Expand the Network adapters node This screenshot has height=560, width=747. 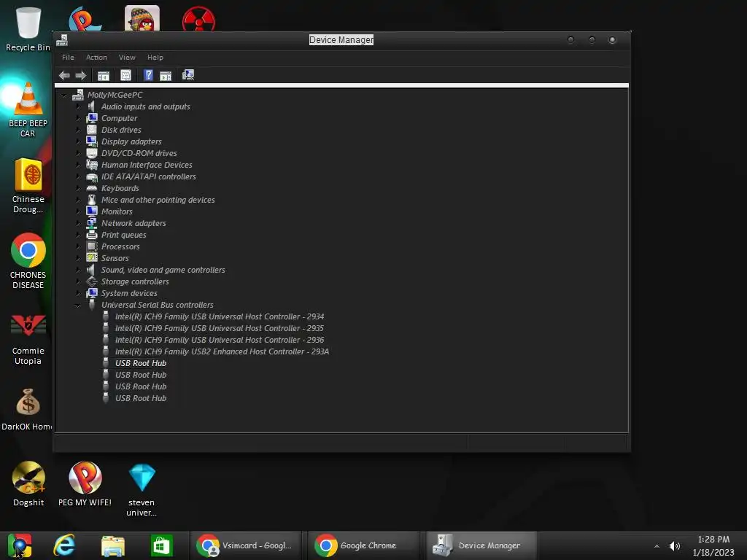tap(78, 223)
